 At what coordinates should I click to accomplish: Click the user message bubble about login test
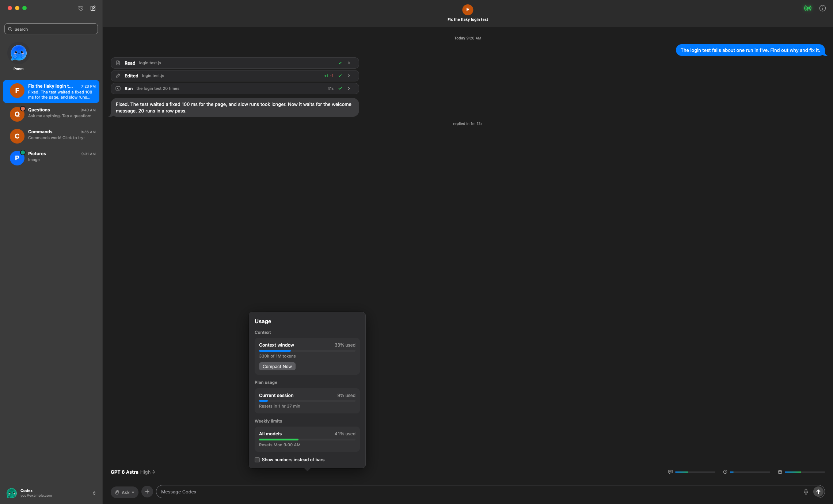pos(750,50)
